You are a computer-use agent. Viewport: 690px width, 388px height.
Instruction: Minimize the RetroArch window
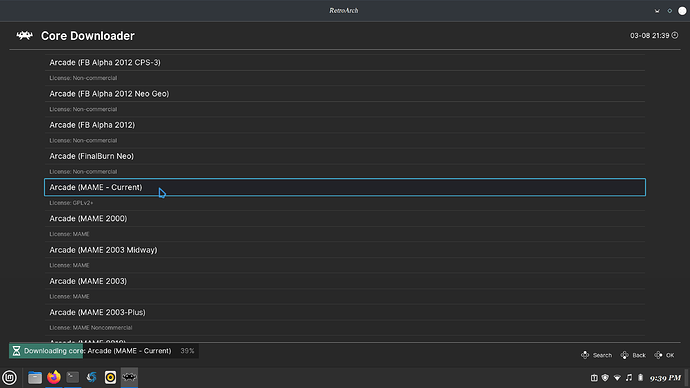pos(657,11)
